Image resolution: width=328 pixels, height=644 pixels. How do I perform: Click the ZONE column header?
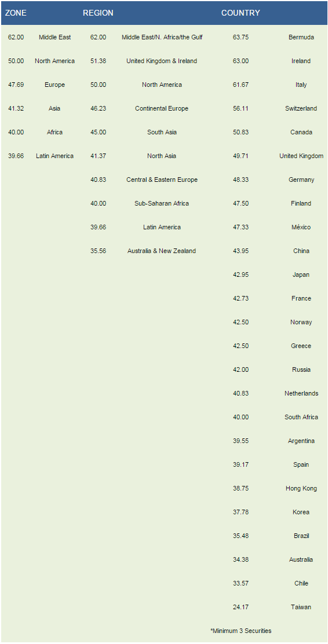(16, 13)
